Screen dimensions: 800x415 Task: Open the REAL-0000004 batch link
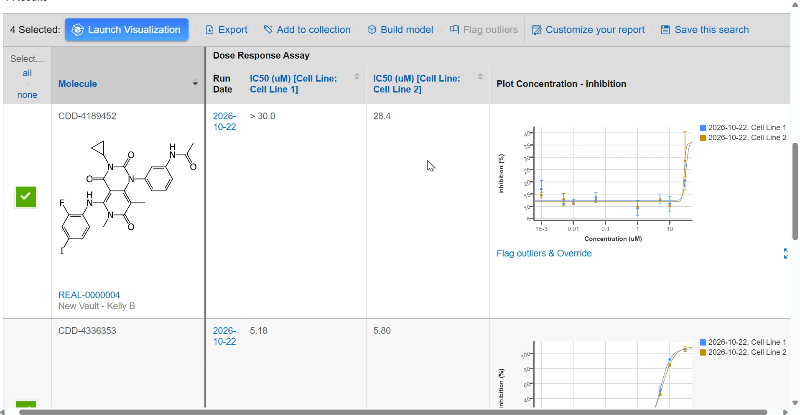[89, 295]
